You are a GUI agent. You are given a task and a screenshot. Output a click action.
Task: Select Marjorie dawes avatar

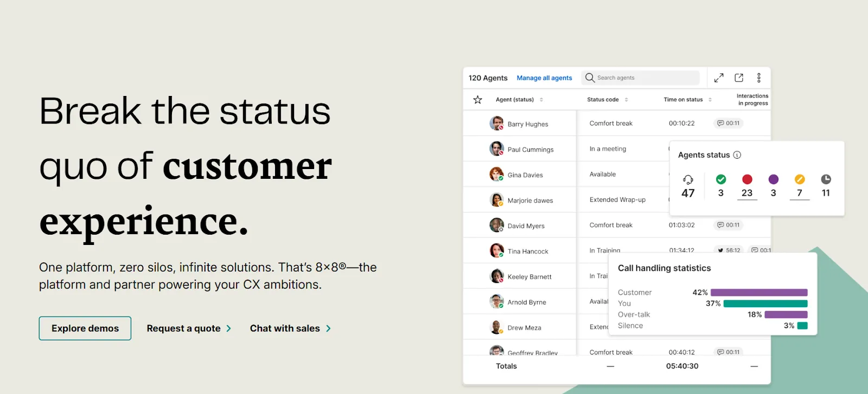tap(496, 200)
